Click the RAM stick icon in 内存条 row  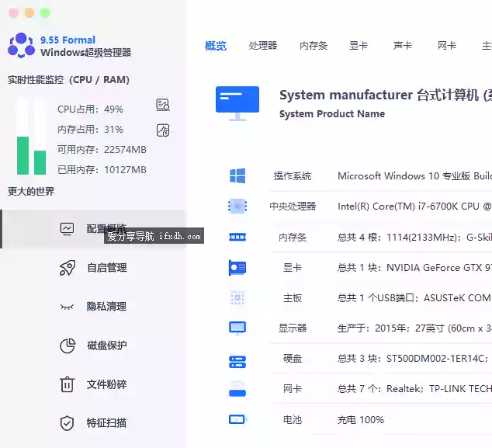[x=237, y=237]
